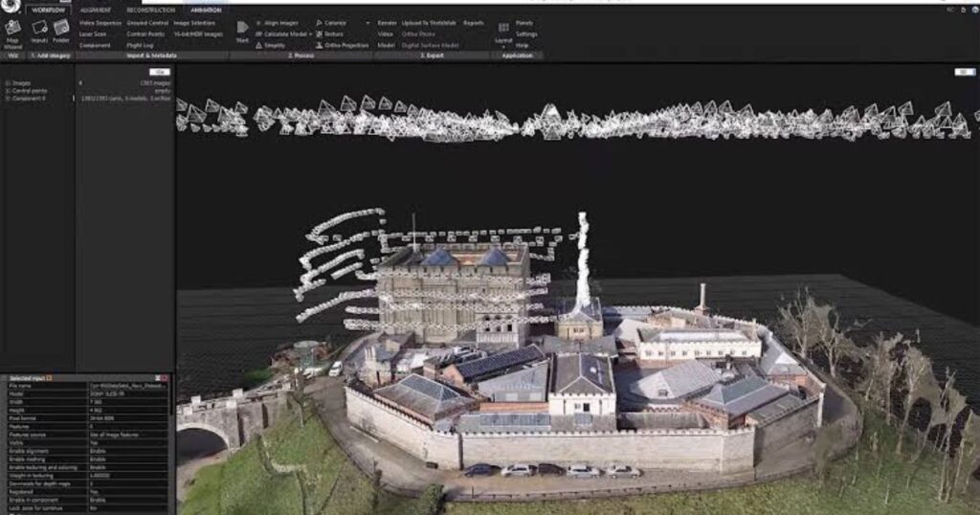Click the Align Images tool
980x515 pixels.
(x=278, y=22)
